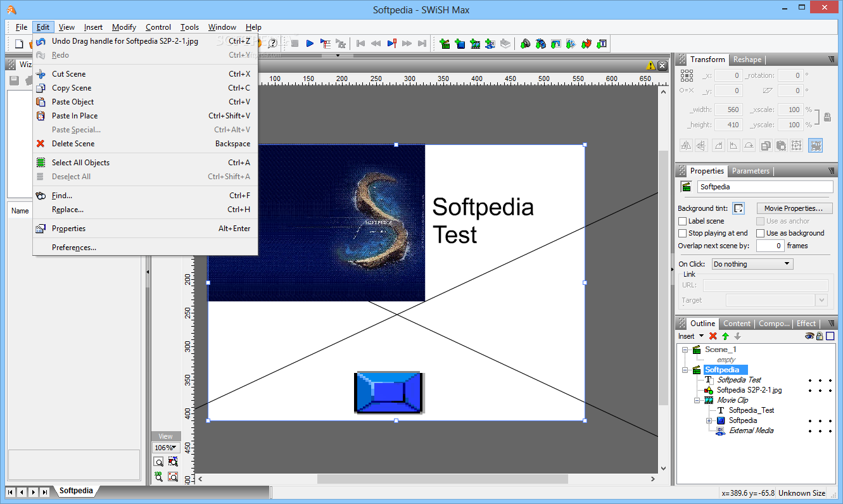Open the Insert dropdown in Outline panel
The width and height of the screenshot is (843, 504).
(691, 336)
